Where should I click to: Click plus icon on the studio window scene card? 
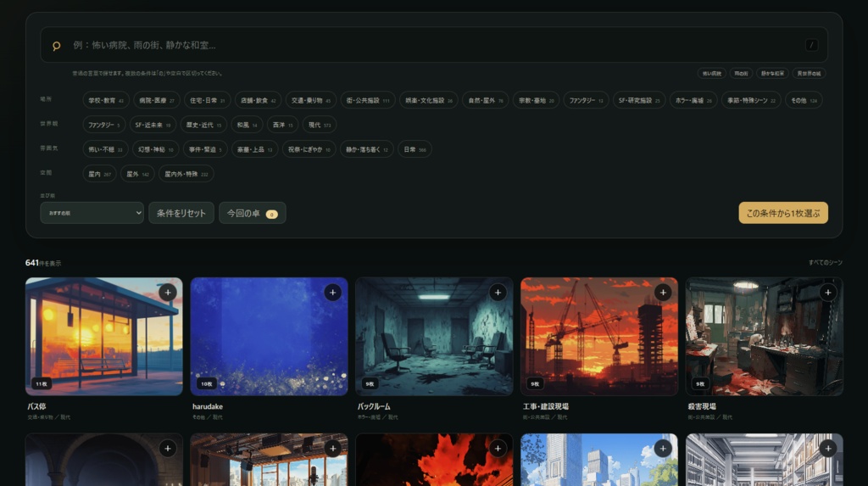pyautogui.click(x=332, y=449)
